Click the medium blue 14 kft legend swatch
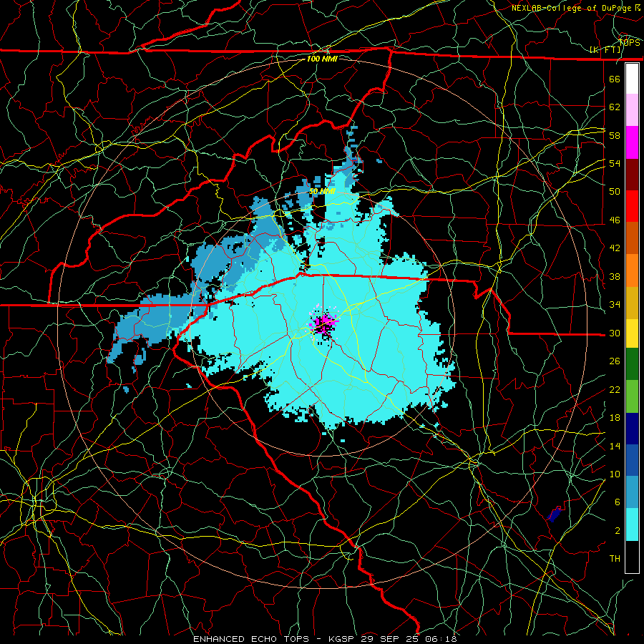This screenshot has height=644, width=644. (632, 460)
